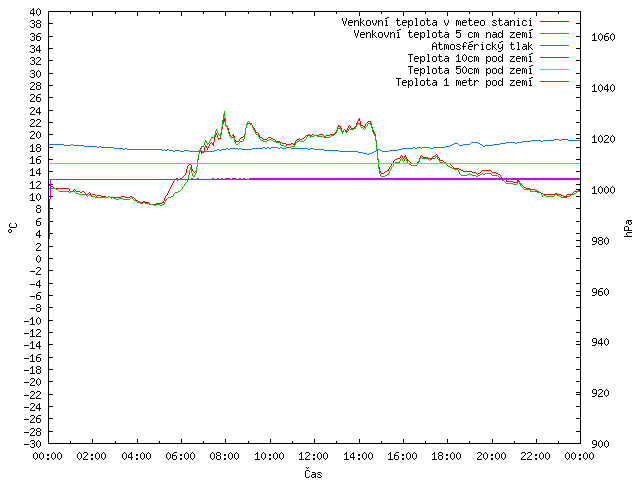
Task: Click the pressure tick label '900'
Action: coord(600,444)
